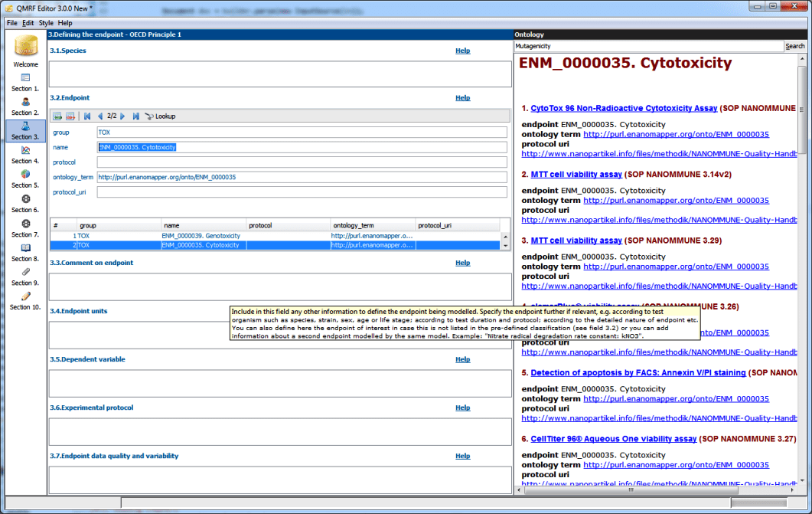Image resolution: width=812 pixels, height=514 pixels.
Task: Open Help for 3.6 Experimental protocol
Action: pyautogui.click(x=462, y=408)
